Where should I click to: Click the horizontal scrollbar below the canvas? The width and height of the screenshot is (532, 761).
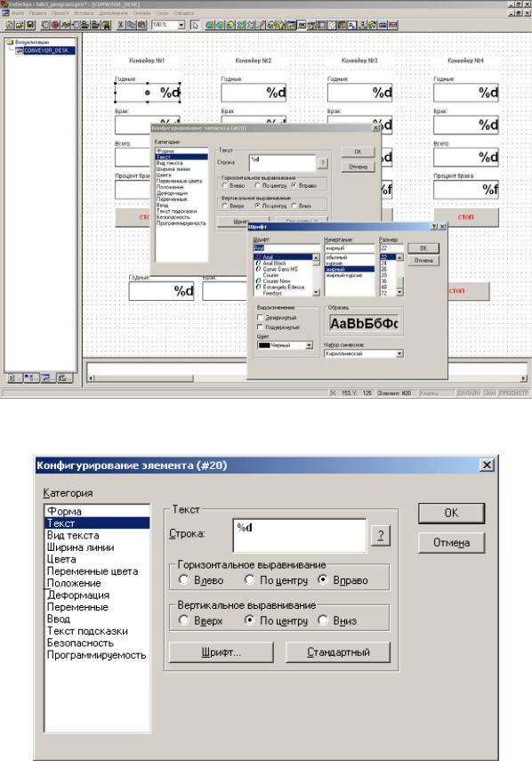click(308, 378)
